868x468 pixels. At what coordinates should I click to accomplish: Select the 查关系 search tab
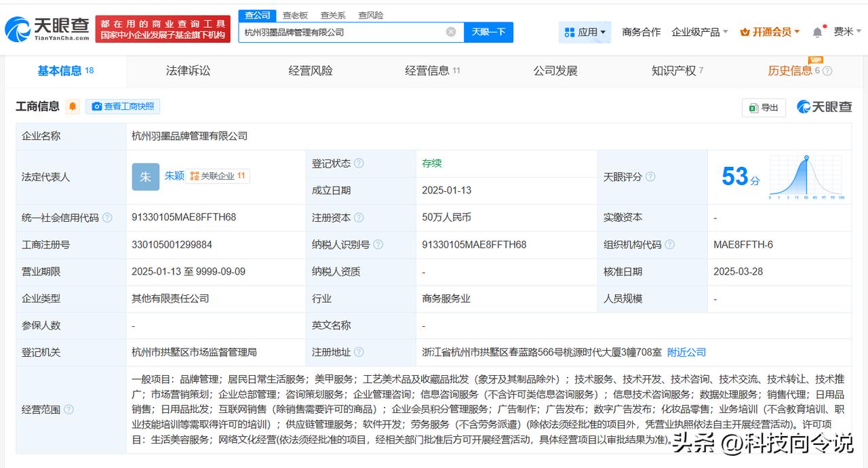tap(333, 15)
